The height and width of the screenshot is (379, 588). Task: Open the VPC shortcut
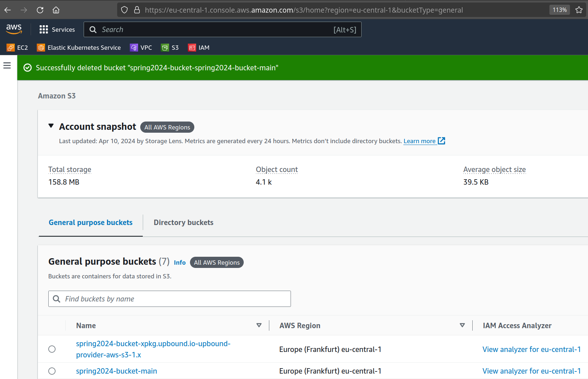click(141, 48)
